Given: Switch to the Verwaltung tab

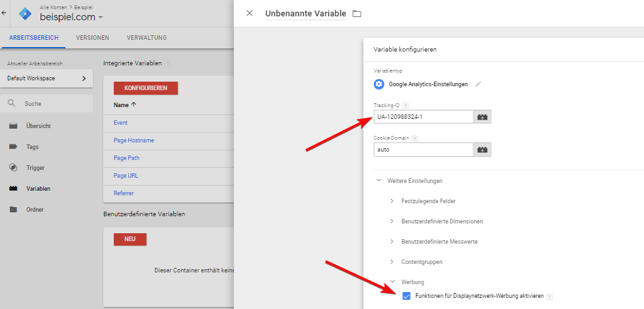Looking at the screenshot, I should 146,38.
